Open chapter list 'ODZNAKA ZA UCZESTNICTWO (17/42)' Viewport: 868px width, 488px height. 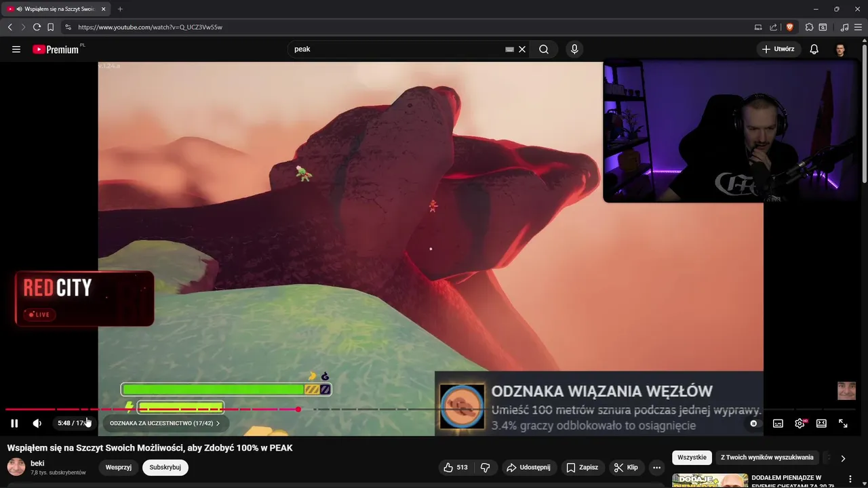coord(165,423)
